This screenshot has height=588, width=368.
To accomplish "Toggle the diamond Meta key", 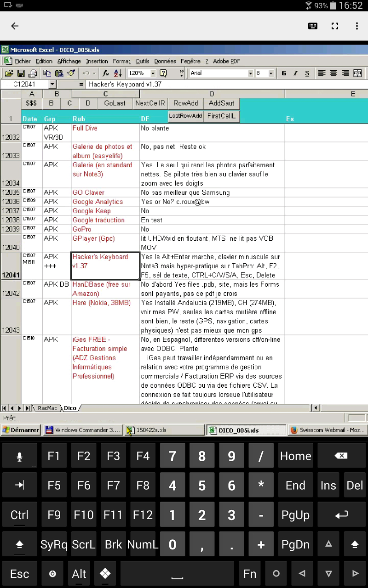I will tap(105, 574).
